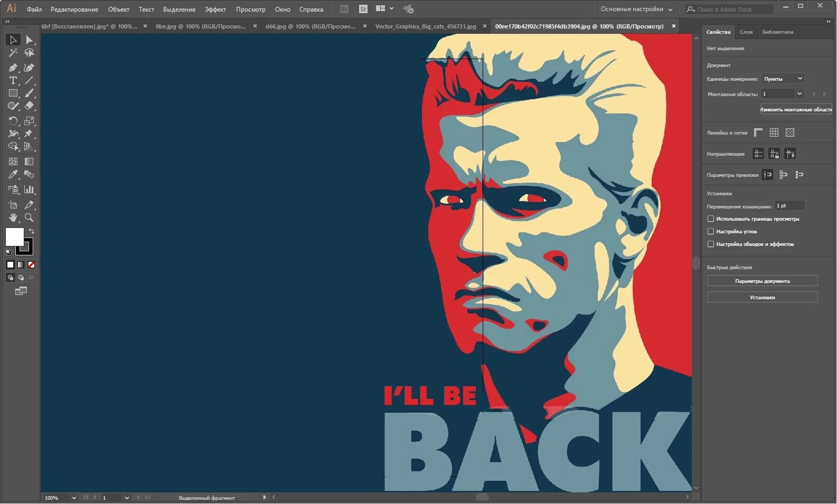
Task: Open the units 'Пункты' dropdown
Action: click(x=783, y=79)
